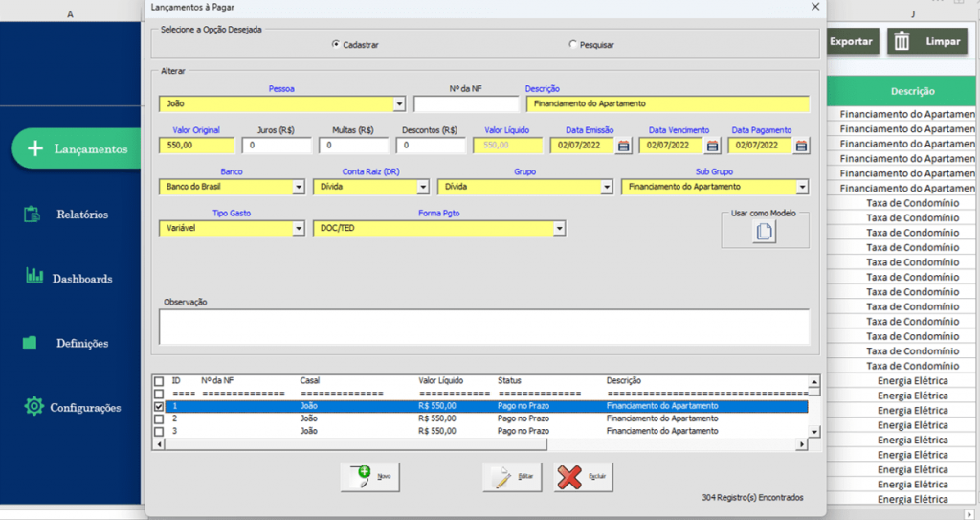This screenshot has width=980, height=520.
Task: Click the Valor Líquido column header
Action: click(x=440, y=380)
